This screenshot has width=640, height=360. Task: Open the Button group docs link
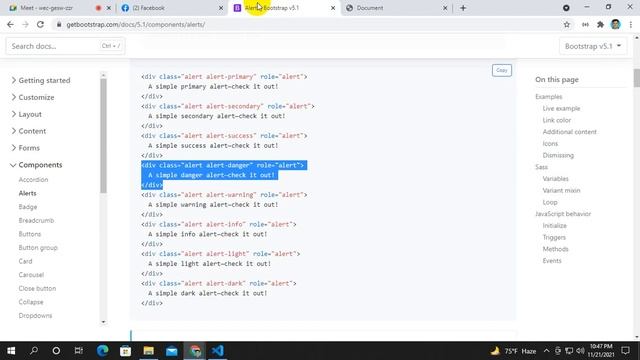tap(38, 248)
